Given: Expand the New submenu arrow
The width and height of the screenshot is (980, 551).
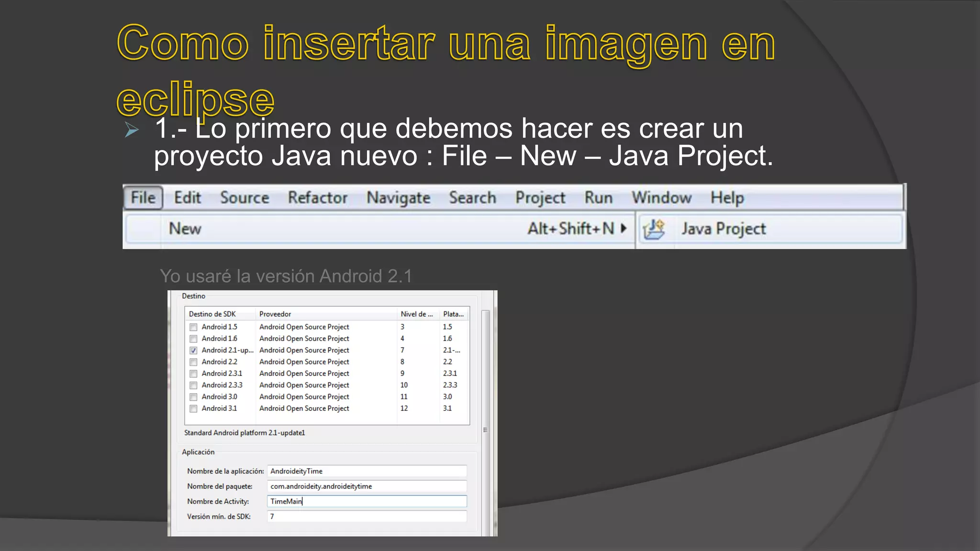Looking at the screenshot, I should coord(624,228).
